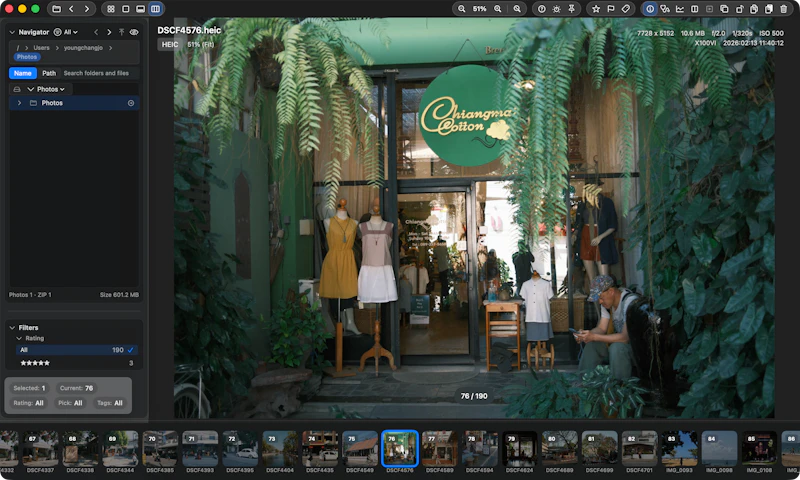Click the circular exposure warning icon
This screenshot has width=800, height=480.
pyautogui.click(x=542, y=9)
